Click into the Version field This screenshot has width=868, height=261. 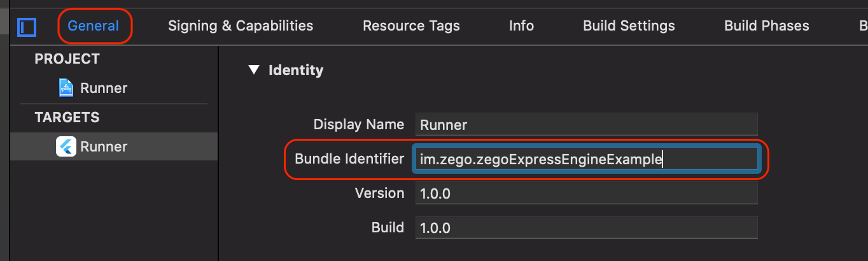585,194
